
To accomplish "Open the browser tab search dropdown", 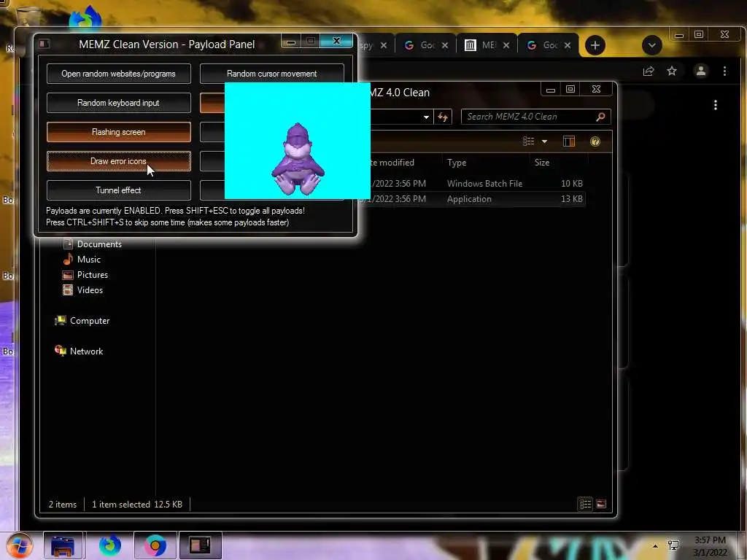I will coord(651,46).
